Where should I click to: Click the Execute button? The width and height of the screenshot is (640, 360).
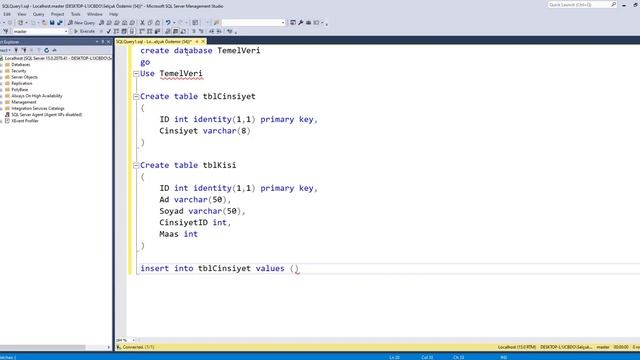[84, 31]
